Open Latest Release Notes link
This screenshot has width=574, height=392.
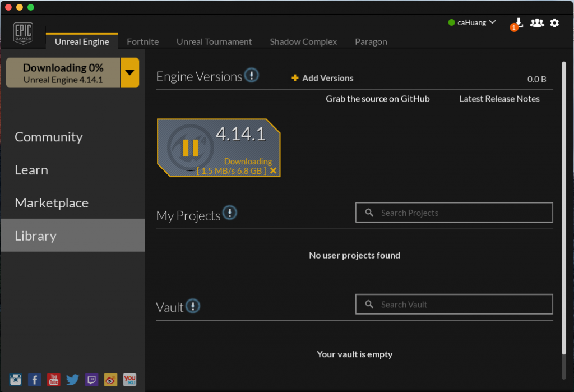pos(499,99)
